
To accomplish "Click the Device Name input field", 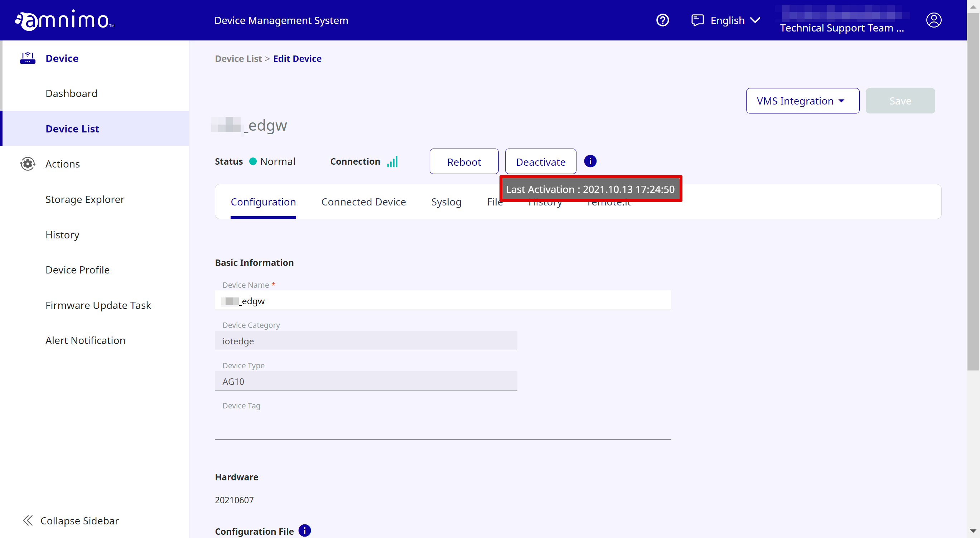I will pos(443,301).
